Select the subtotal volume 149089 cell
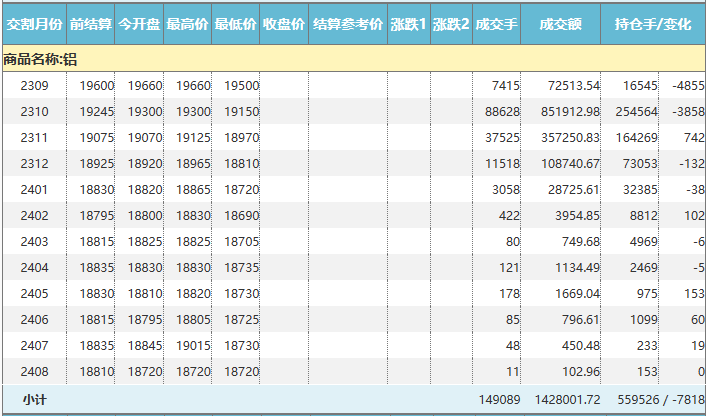Image resolution: width=706 pixels, height=416 pixels. [497, 399]
